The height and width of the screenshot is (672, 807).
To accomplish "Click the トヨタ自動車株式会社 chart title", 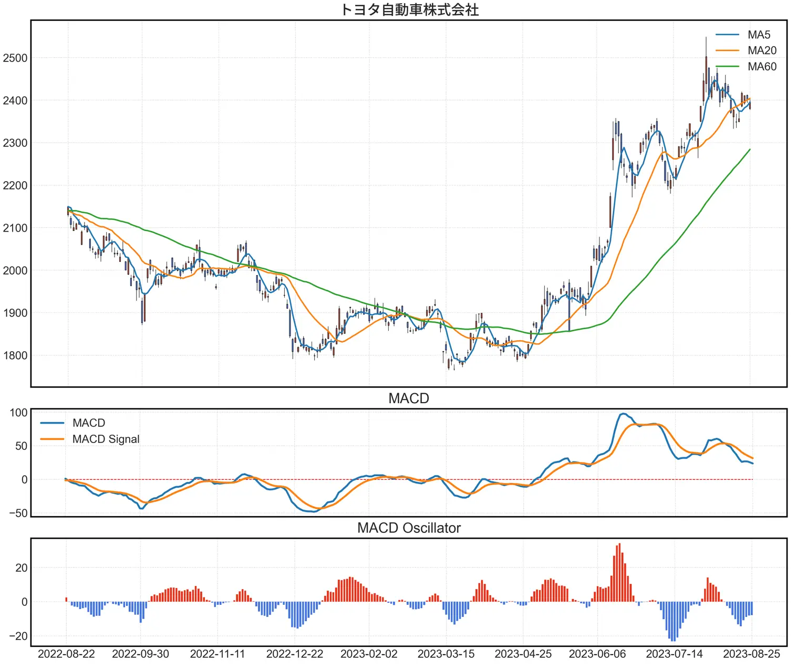I will click(409, 10).
